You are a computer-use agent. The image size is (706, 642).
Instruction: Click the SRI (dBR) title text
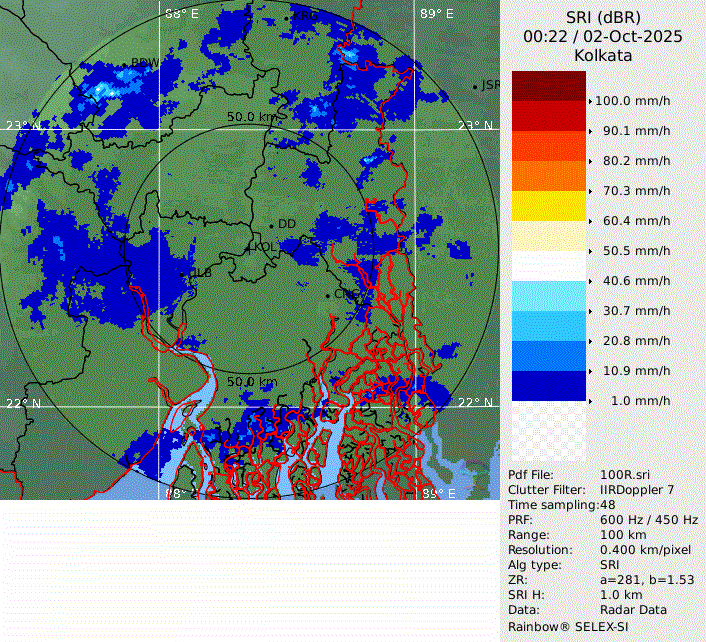[x=603, y=17]
